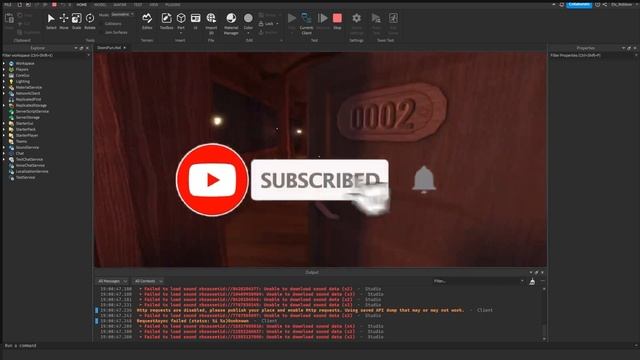This screenshot has height=360, width=640.
Task: Select the Select tool arrow icon
Action: coord(51,19)
